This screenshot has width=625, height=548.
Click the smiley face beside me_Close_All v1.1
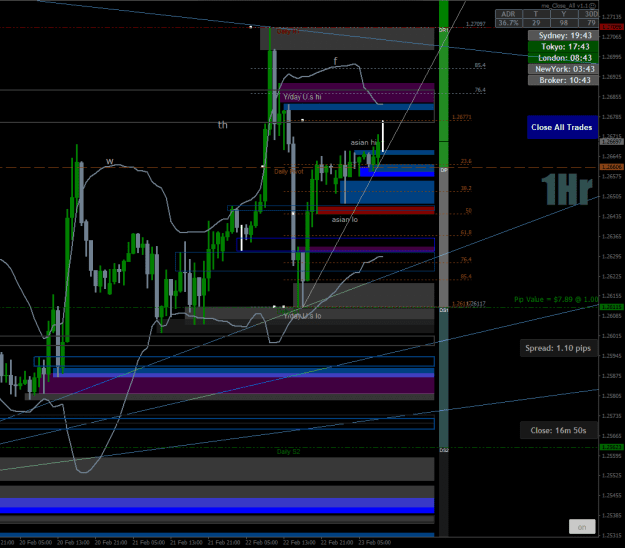[x=593, y=6]
